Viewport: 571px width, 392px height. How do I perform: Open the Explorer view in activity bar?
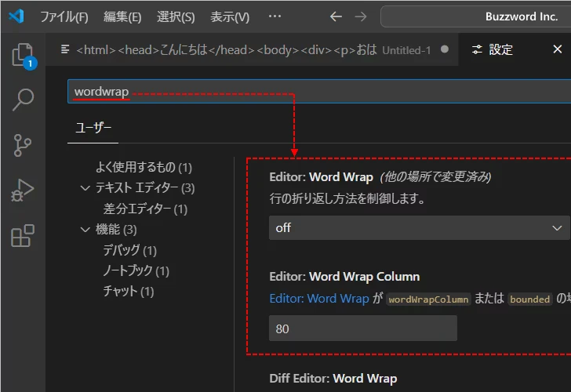23,56
